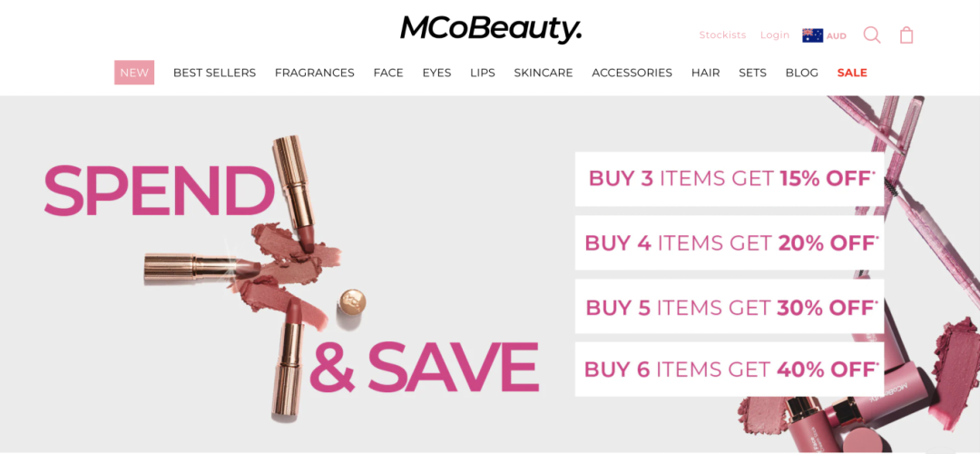Image resolution: width=980 pixels, height=454 pixels.
Task: Open the search magnifier icon
Action: [x=872, y=35]
